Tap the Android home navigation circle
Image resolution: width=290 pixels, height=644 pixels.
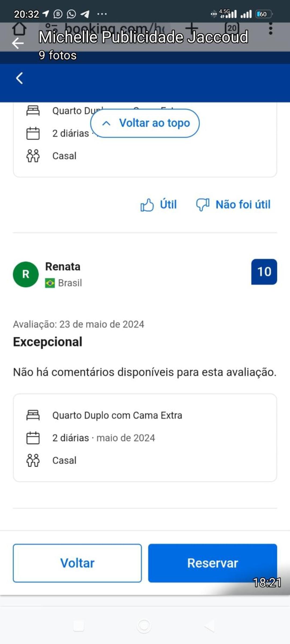click(144, 626)
